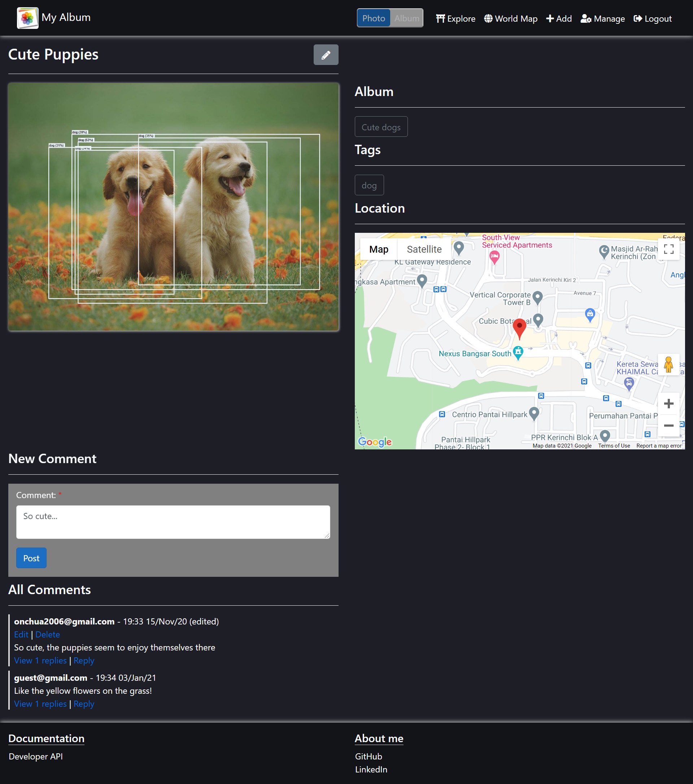Click the Street View pegman icon

point(668,365)
